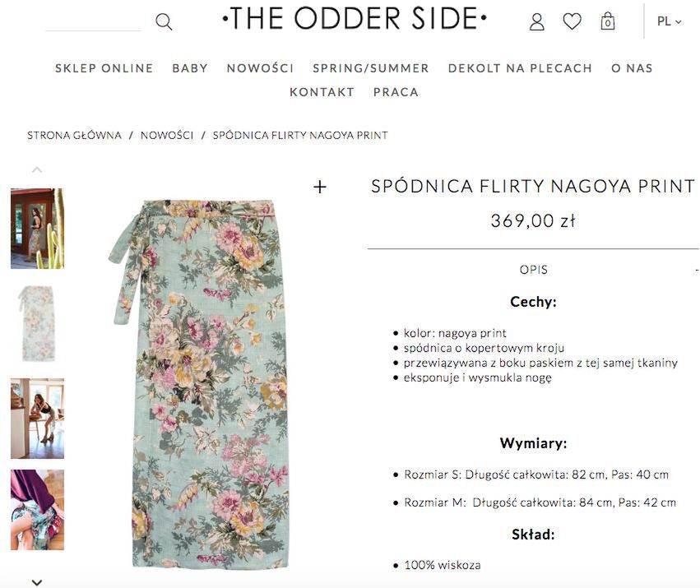Select the model with cactus thumbnail
Image resolution: width=700 pixels, height=588 pixels.
coord(37,229)
